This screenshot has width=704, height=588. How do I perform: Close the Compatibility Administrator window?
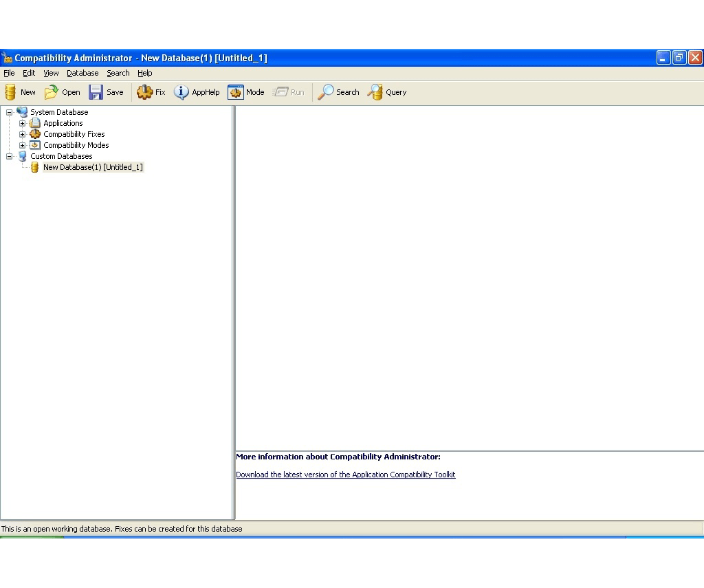pyautogui.click(x=695, y=58)
